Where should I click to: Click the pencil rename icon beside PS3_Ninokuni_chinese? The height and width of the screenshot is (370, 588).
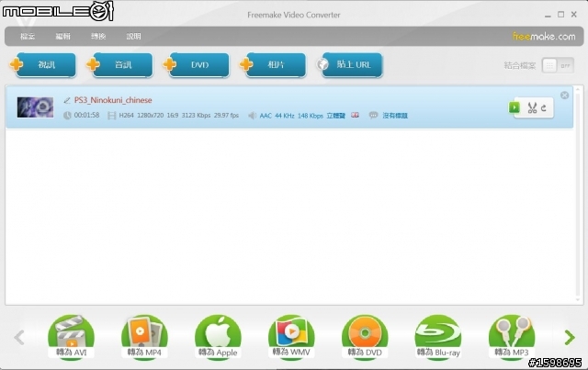[67, 100]
